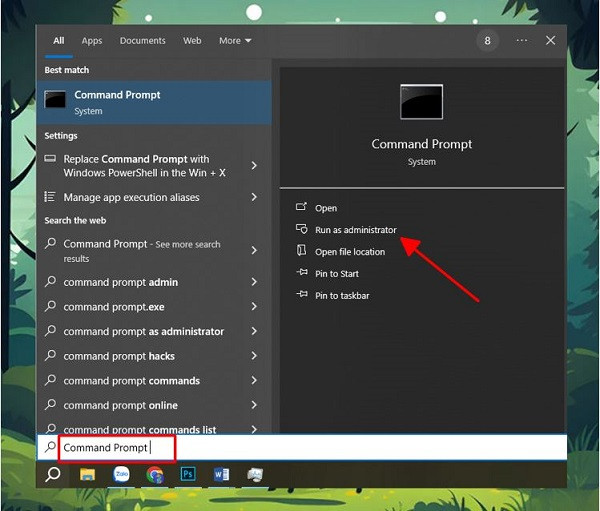Open File Explorer from taskbar
The height and width of the screenshot is (511, 600).
click(87, 475)
